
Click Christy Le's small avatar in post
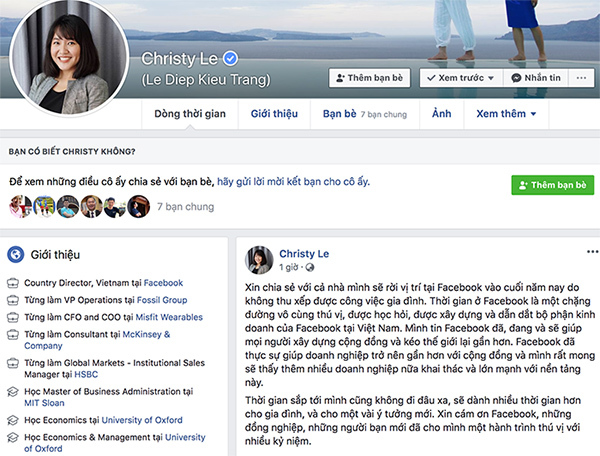click(260, 260)
